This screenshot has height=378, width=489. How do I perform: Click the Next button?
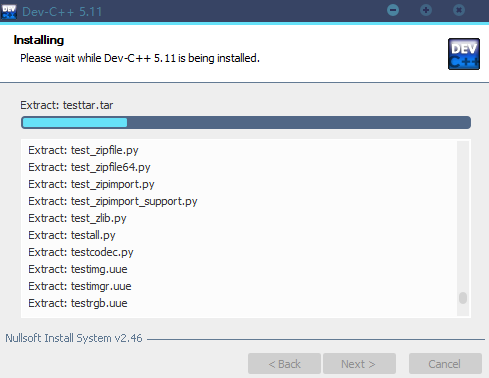click(x=359, y=364)
